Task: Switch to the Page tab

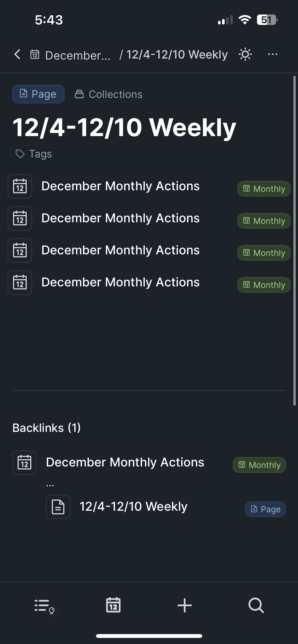Action: click(38, 94)
